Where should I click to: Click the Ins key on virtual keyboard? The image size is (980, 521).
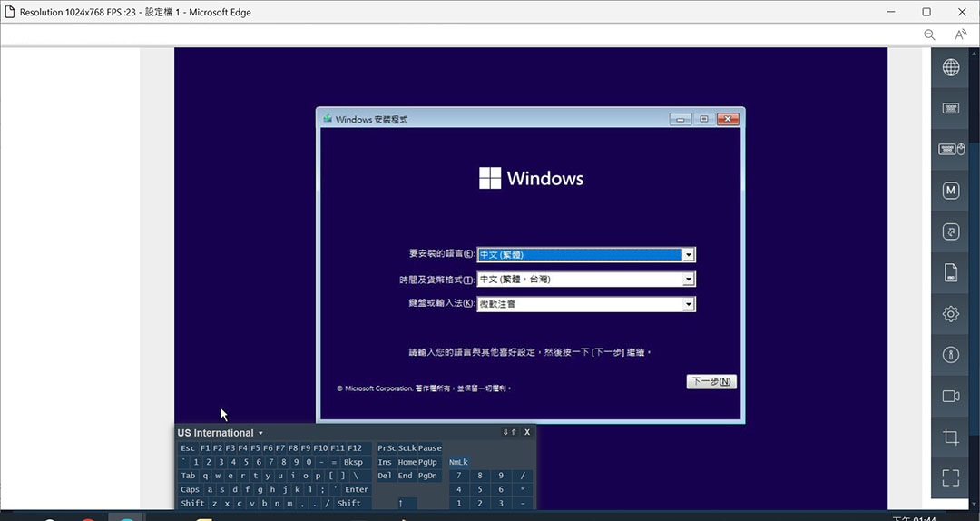click(385, 462)
